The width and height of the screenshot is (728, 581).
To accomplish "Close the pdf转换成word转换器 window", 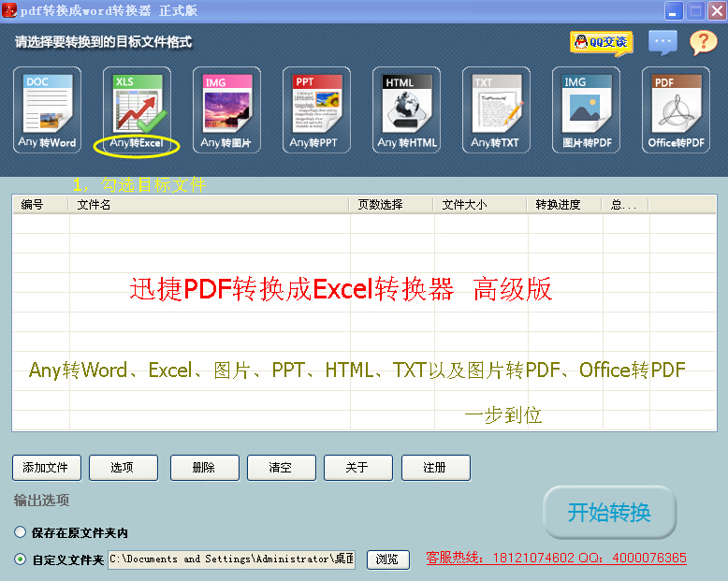I will [x=717, y=10].
